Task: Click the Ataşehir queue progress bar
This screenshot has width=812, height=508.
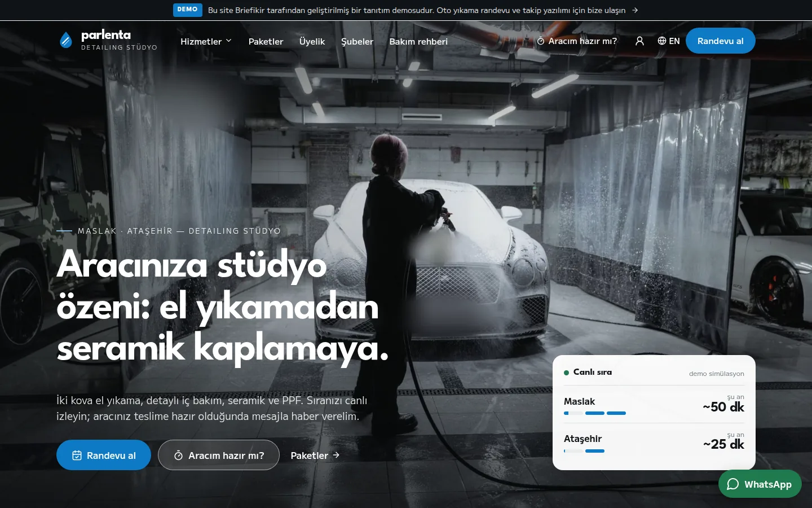Action: pos(584,451)
